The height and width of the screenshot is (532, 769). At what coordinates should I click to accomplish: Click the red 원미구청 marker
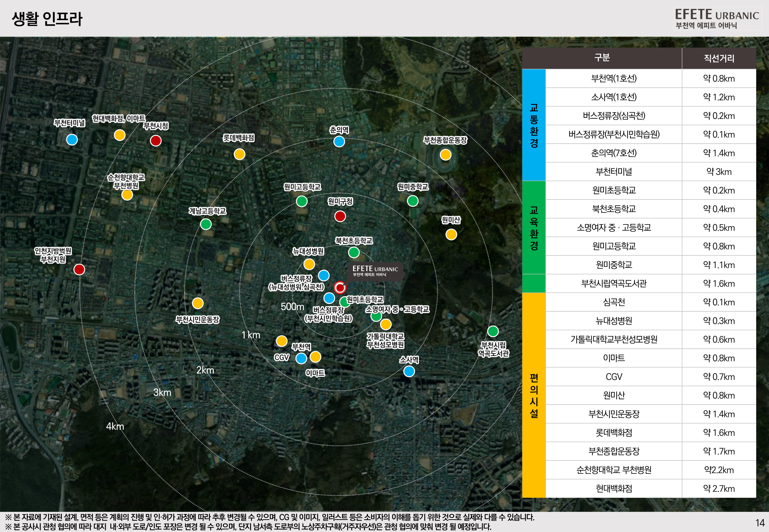[x=340, y=216]
